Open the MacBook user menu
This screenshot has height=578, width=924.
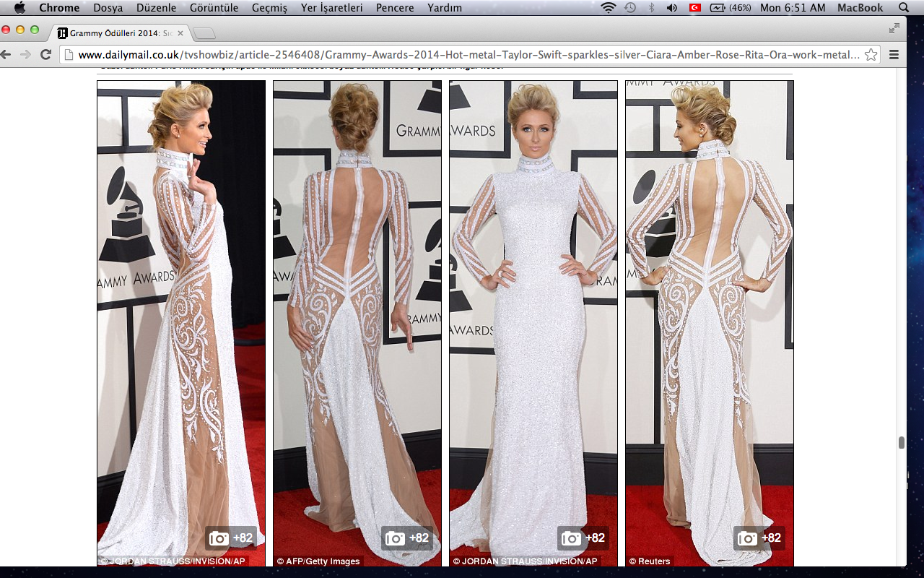point(860,8)
